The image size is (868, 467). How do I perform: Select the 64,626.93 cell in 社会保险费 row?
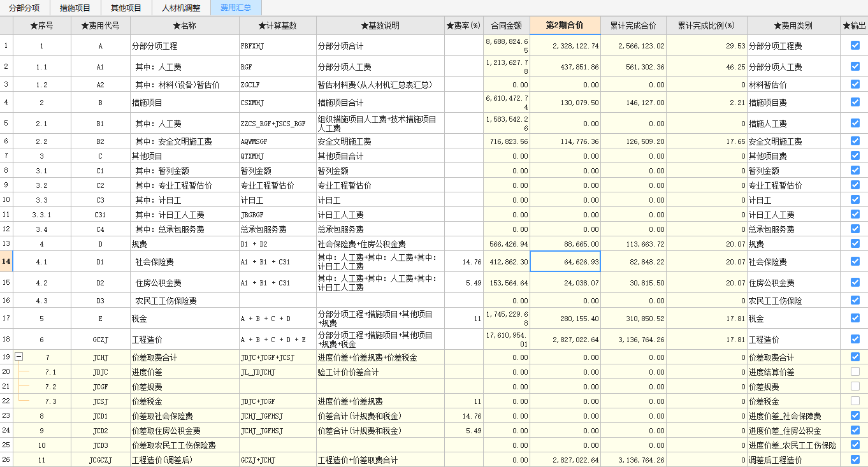(x=565, y=262)
